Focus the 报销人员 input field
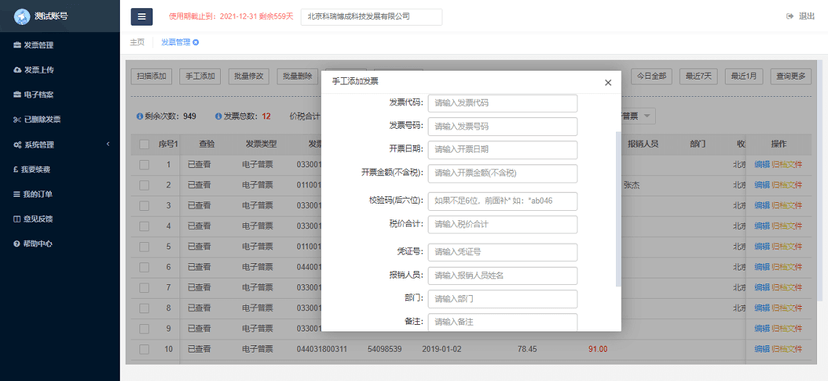Image resolution: width=828 pixels, height=381 pixels. click(x=503, y=275)
